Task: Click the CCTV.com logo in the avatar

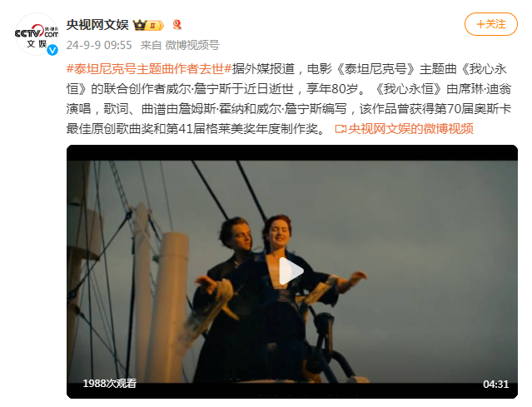Action: click(x=37, y=32)
